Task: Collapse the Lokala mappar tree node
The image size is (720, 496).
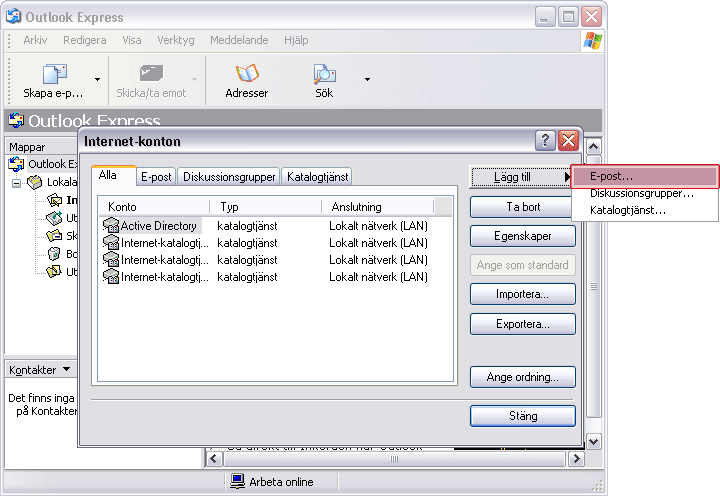Action: tap(17, 183)
